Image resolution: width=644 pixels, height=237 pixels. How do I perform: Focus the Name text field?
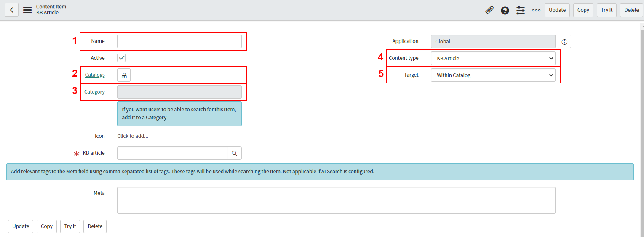click(x=179, y=41)
